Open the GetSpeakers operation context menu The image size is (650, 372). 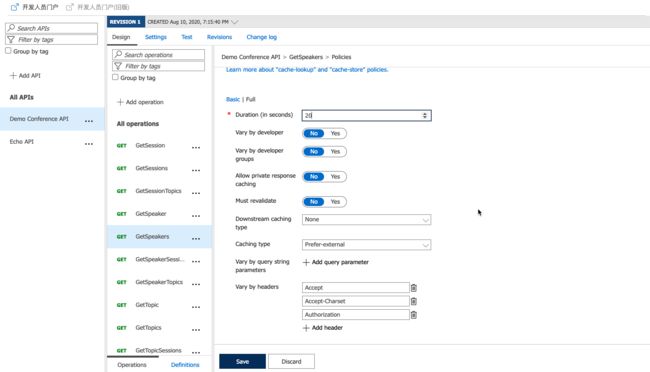pyautogui.click(x=196, y=239)
